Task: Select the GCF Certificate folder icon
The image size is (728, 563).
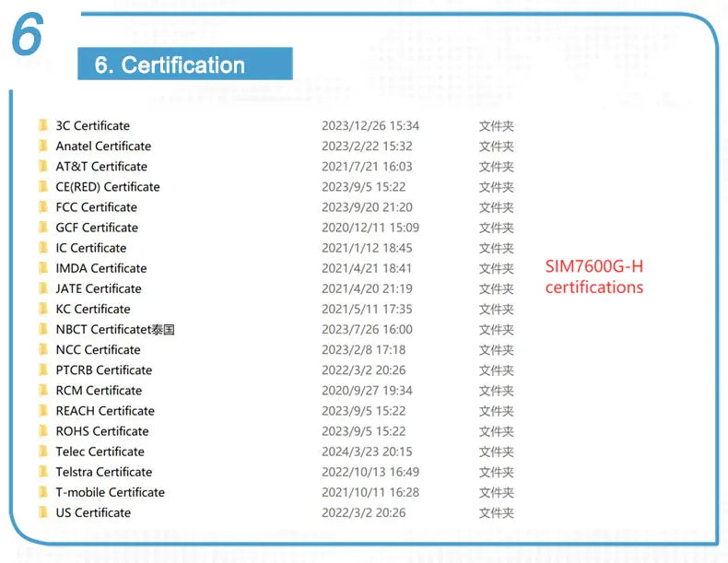Action: 43,228
